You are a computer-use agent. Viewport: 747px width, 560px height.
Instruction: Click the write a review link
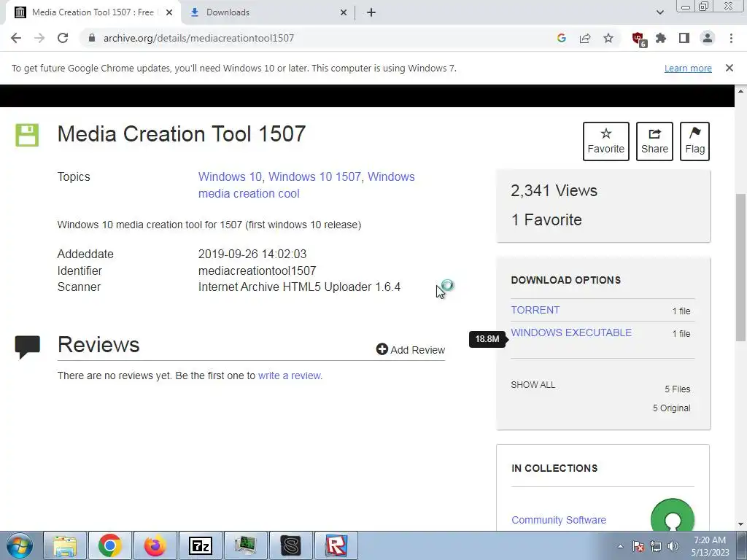289,376
